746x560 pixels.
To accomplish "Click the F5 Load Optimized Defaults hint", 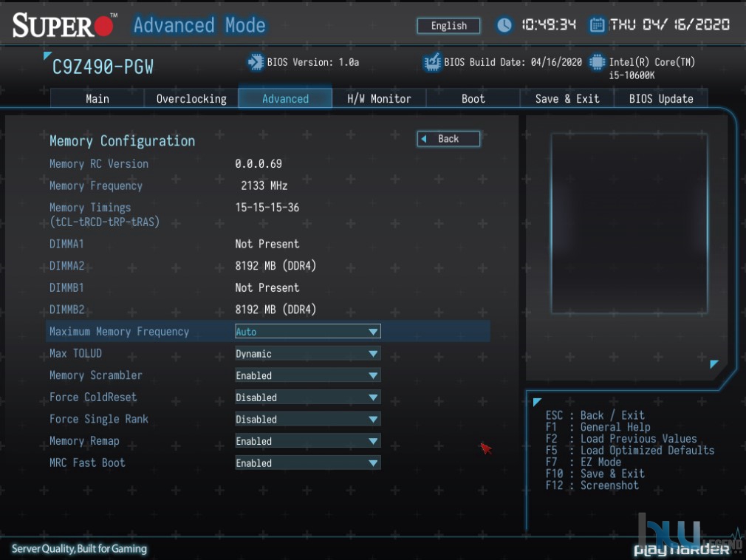I will pyautogui.click(x=630, y=450).
